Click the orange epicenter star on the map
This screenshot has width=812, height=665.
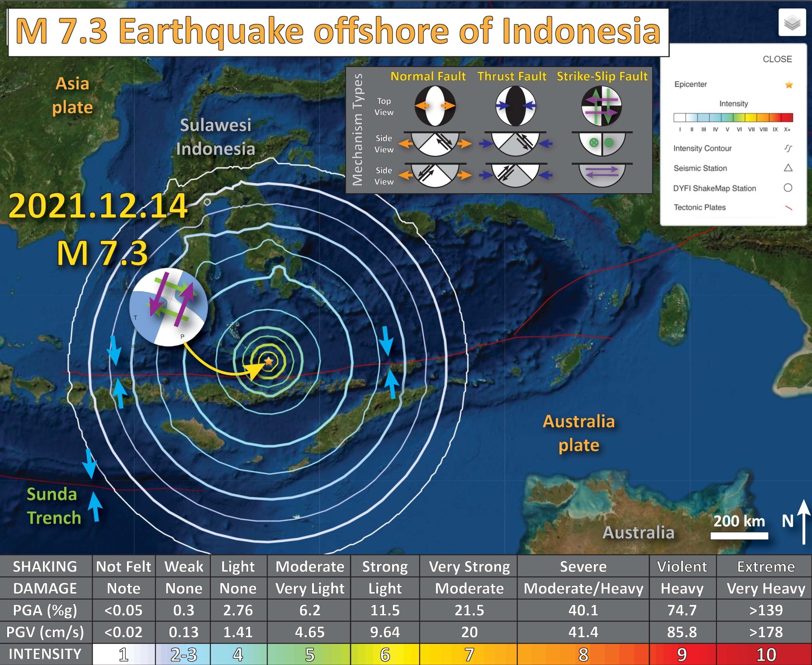269,361
